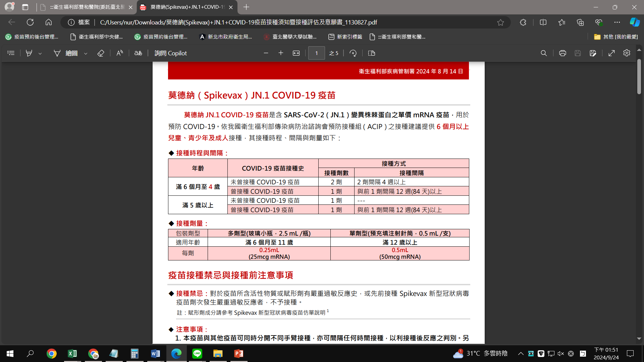Activate the read aloud icon
Viewport: 644px width, 362px height.
point(119,53)
